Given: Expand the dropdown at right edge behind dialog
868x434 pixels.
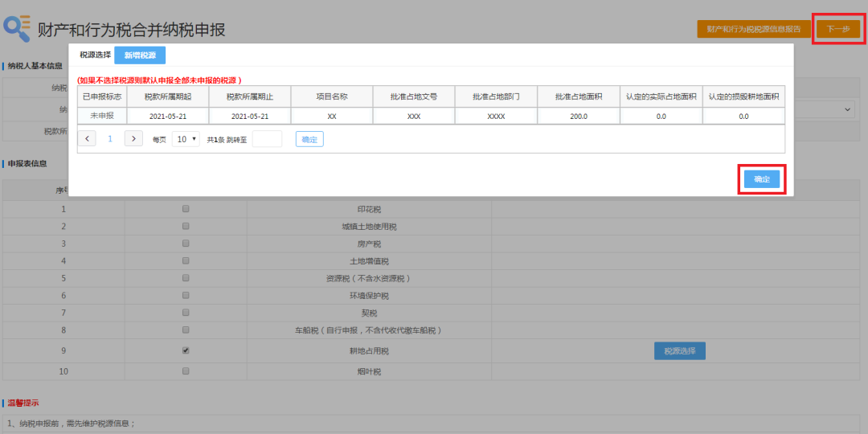Looking at the screenshot, I should 848,108.
